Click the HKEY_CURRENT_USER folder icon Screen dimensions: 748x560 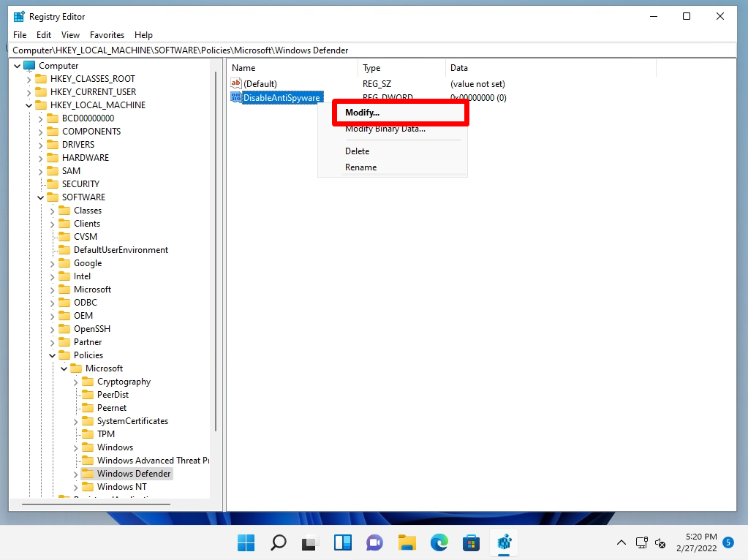(41, 91)
